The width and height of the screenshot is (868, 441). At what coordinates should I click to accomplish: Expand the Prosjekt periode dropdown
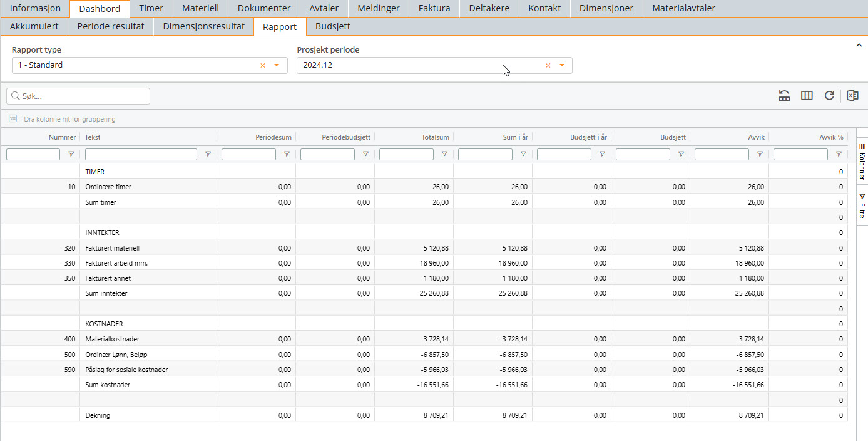point(561,65)
